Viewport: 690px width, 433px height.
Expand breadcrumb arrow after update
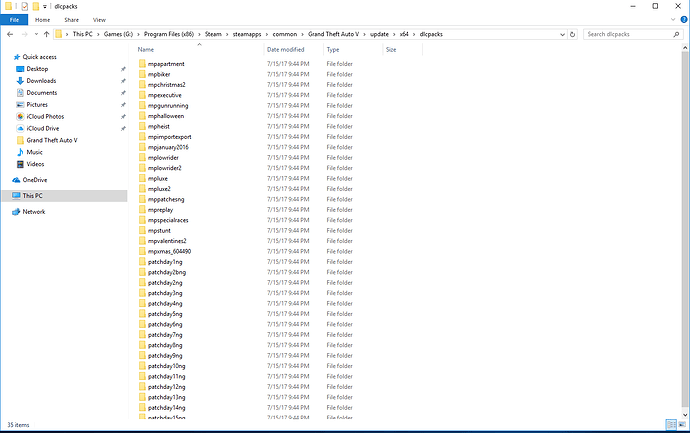tap(394, 34)
